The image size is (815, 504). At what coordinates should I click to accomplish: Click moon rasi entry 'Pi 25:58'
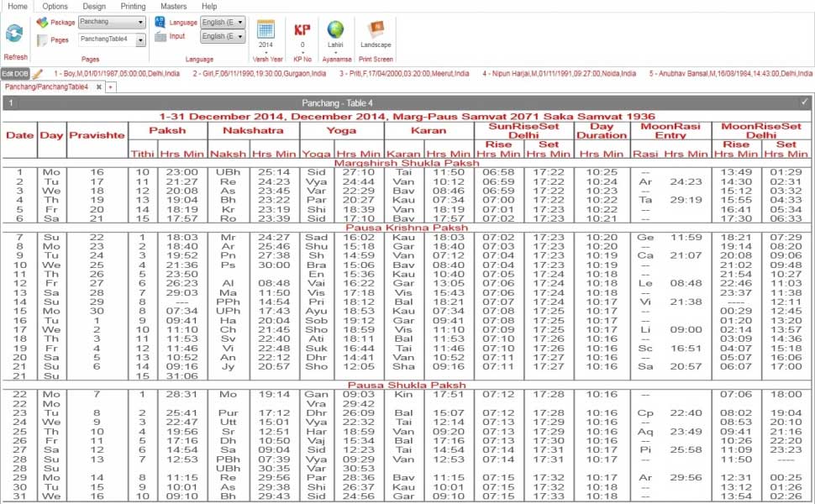pyautogui.click(x=670, y=449)
